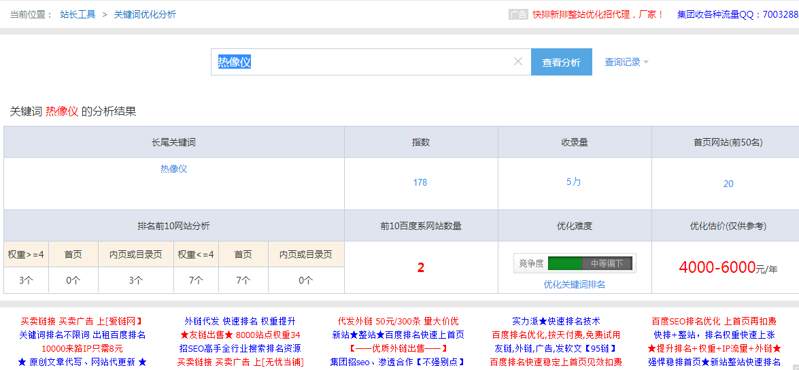Viewport: 799px width, 370px height.
Task: Open the 百度SEO排名优化 上首页再扣费 ad
Action: (714, 322)
